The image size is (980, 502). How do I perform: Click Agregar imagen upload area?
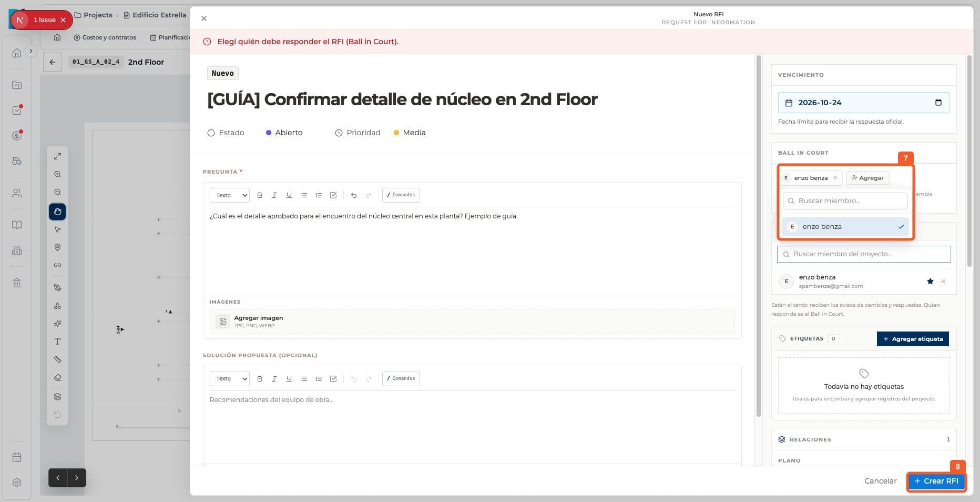(472, 322)
